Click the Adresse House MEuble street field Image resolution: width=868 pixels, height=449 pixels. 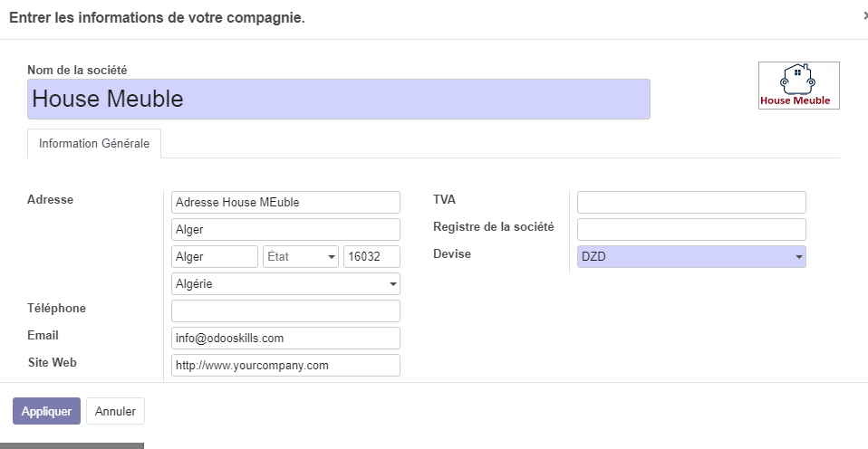coord(285,203)
